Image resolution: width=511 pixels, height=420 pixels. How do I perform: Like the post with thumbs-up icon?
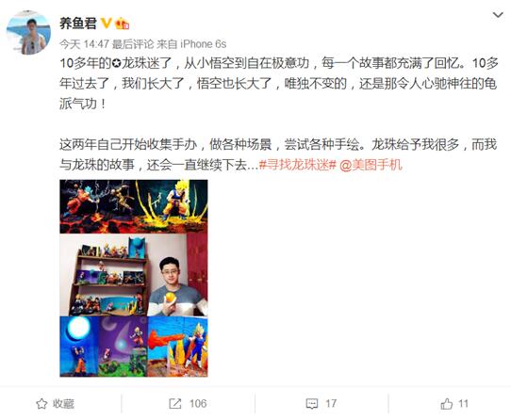tap(446, 404)
